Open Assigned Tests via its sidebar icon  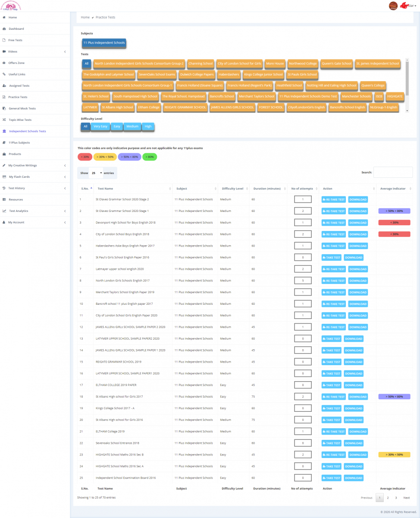[x=4, y=85]
